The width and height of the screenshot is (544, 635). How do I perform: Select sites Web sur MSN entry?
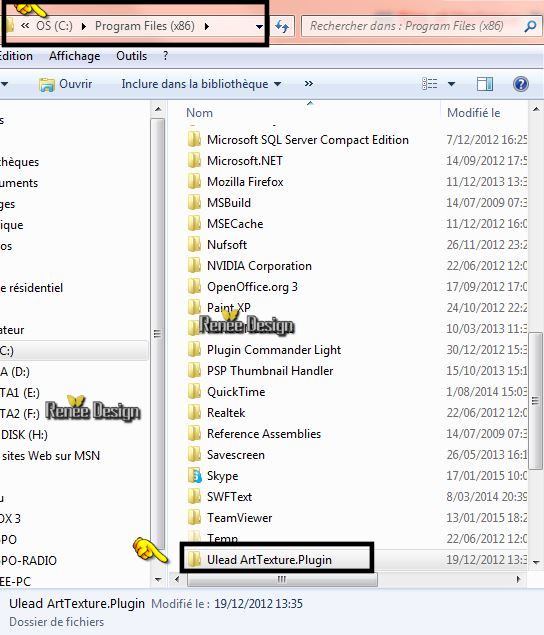tap(51, 456)
